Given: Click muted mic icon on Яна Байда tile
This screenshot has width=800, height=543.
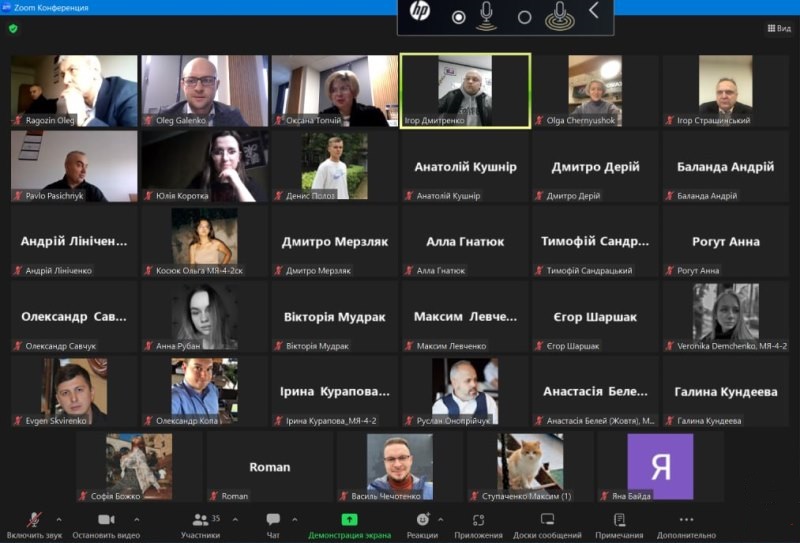Looking at the screenshot, I should [605, 496].
